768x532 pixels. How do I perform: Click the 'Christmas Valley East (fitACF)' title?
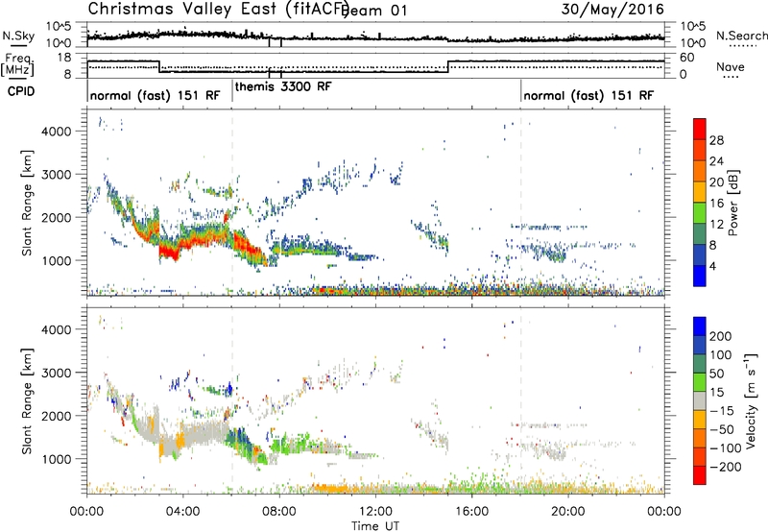point(219,9)
